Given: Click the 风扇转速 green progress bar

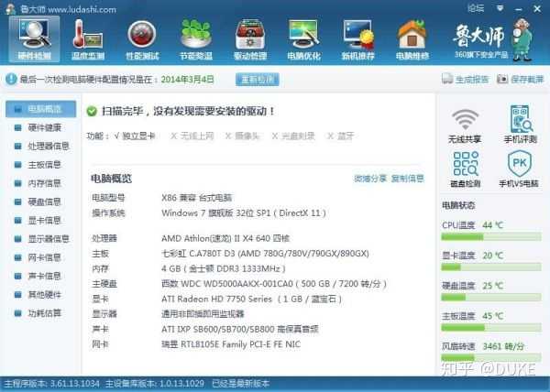Looking at the screenshot, I should coord(491,358).
